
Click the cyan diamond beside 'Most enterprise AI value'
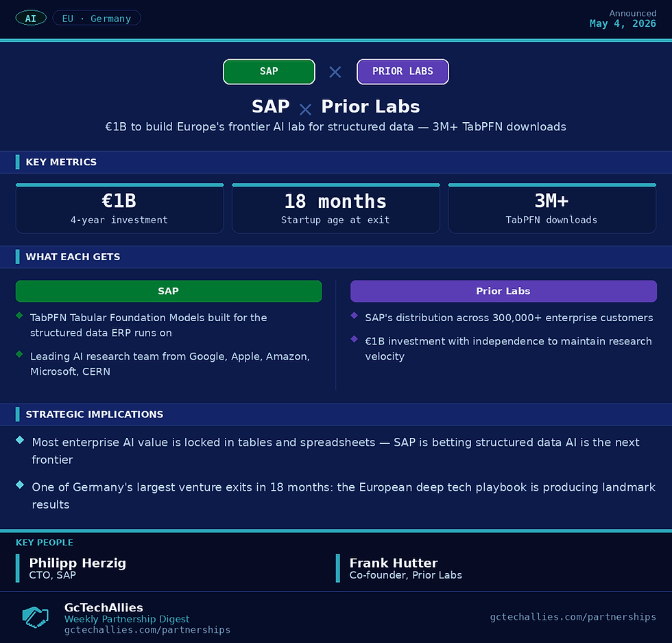pyautogui.click(x=20, y=440)
